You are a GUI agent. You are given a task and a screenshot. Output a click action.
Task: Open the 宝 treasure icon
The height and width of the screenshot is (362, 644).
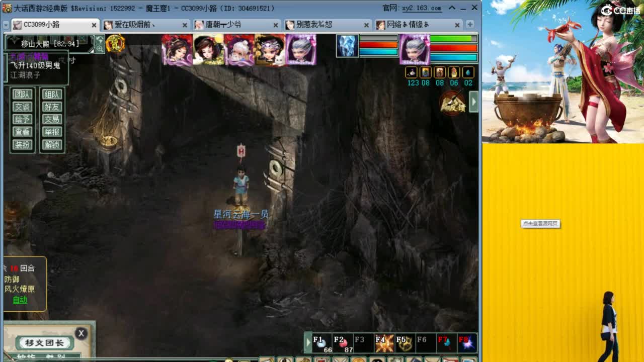click(115, 44)
